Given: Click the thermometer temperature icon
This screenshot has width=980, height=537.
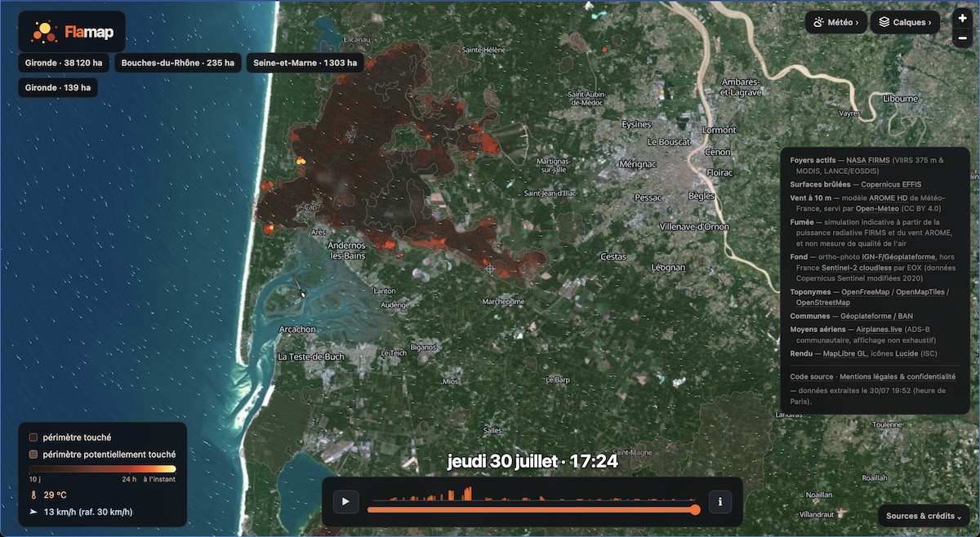Looking at the screenshot, I should [x=33, y=495].
